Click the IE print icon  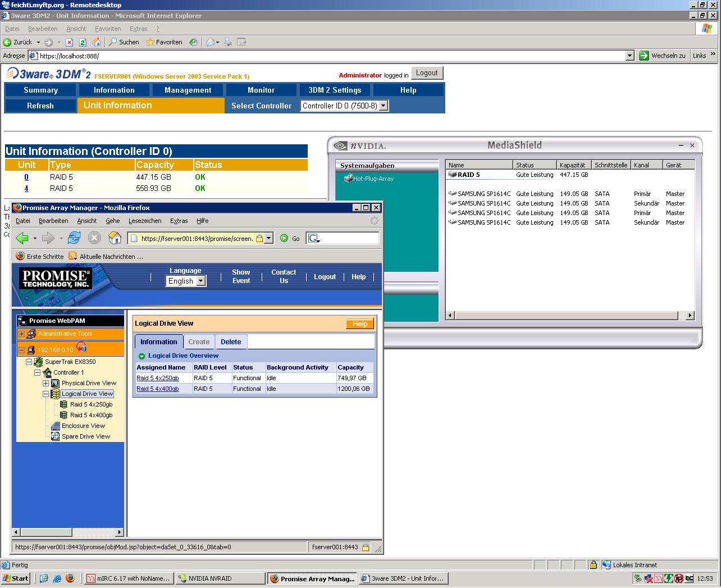[228, 42]
